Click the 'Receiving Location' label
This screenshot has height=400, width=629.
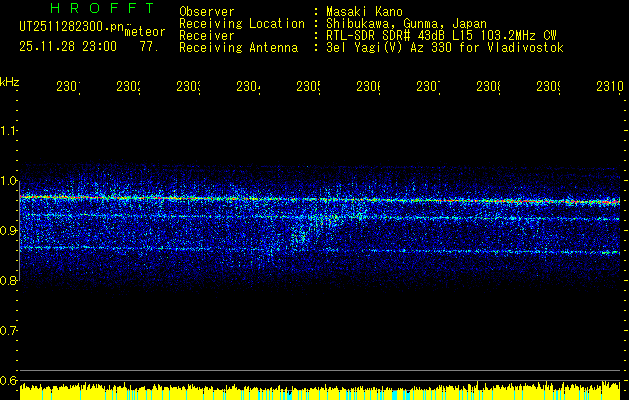point(242,24)
